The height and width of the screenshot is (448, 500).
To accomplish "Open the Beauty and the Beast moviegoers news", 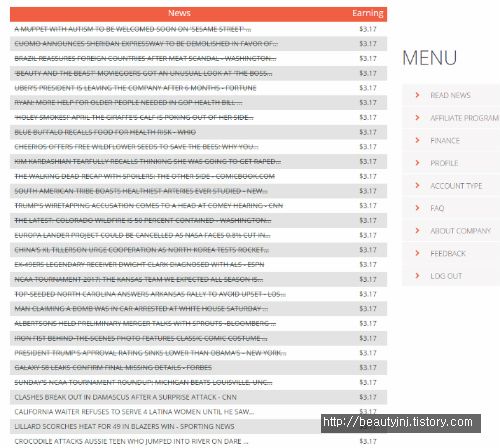I will pyautogui.click(x=143, y=73).
